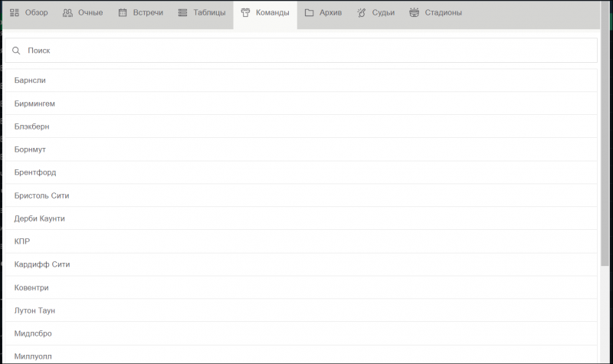
Task: Open team Барнсли
Action: point(301,80)
